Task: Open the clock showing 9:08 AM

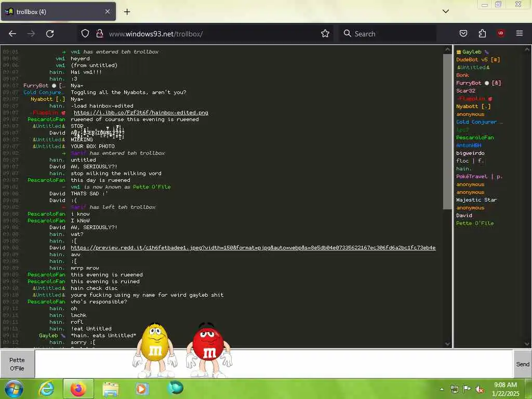Action: point(506,389)
